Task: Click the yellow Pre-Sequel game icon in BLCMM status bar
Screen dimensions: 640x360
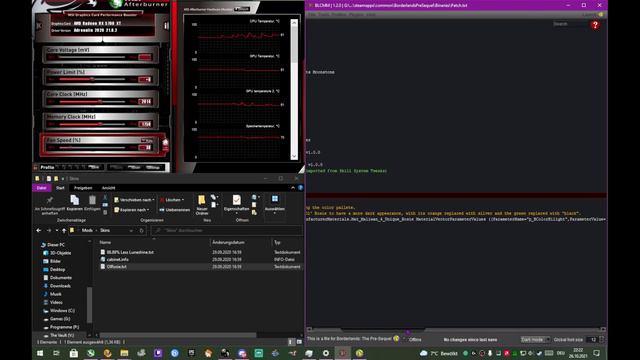Action: pyautogui.click(x=396, y=338)
